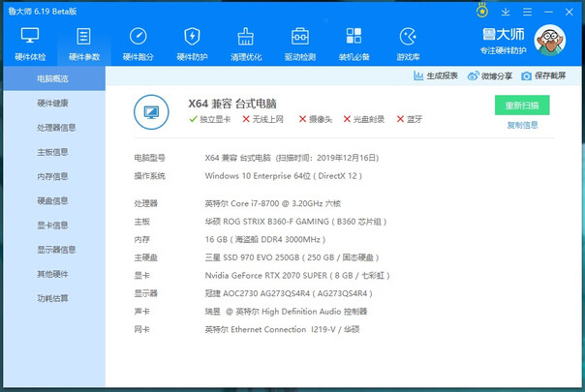Click the Core i7-8700 processor value
Screen dimensions: 585x392
point(273,203)
